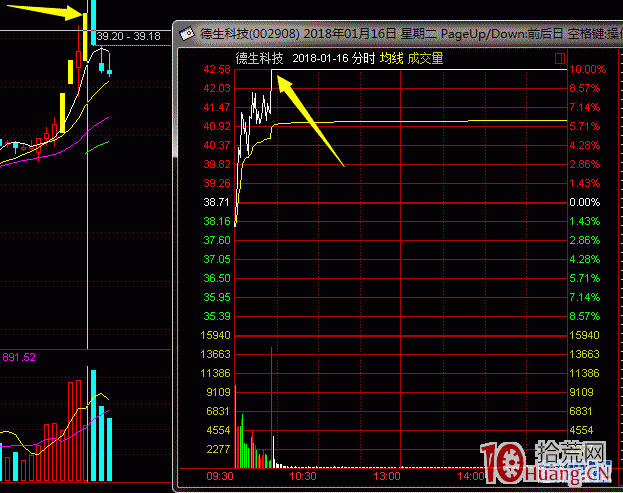This screenshot has width=623, height=493.
Task: Click the 0.00% percent label
Action: 584,202
